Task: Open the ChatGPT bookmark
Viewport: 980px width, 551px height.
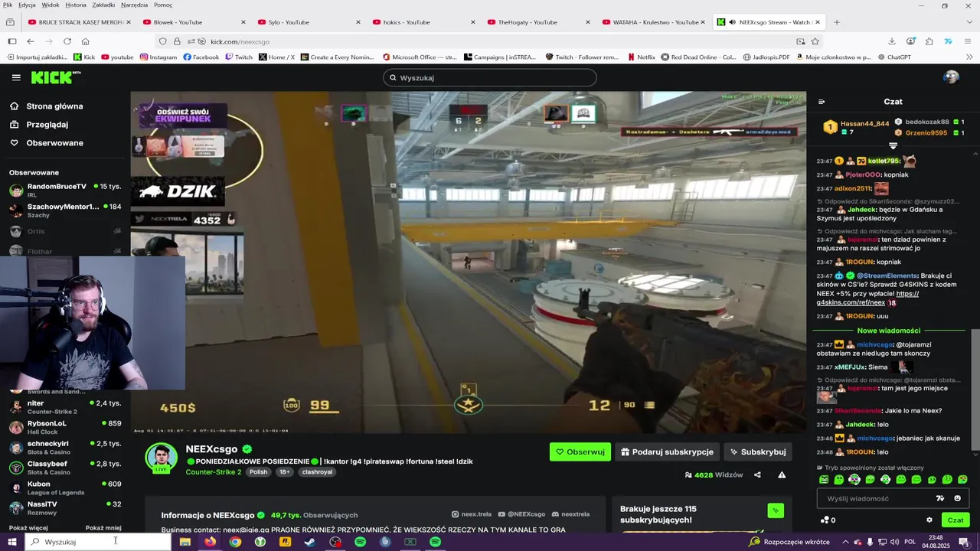Action: point(894,57)
